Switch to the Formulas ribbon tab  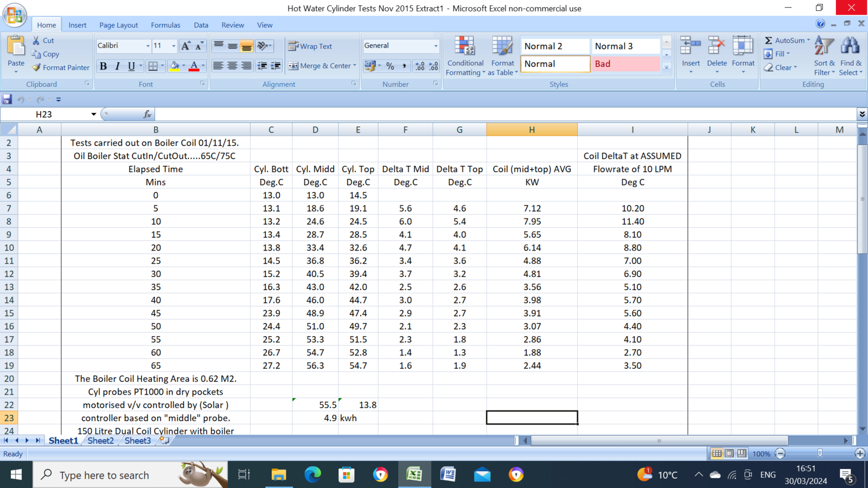click(x=165, y=25)
